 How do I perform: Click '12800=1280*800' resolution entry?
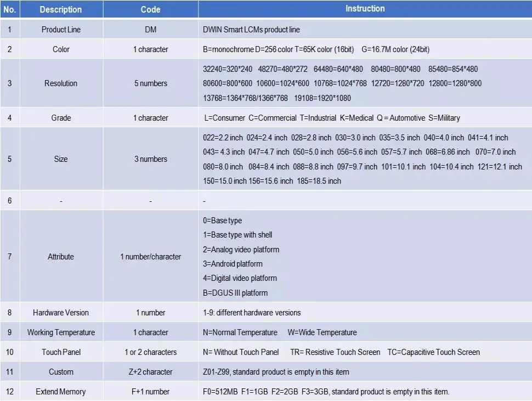455,83
